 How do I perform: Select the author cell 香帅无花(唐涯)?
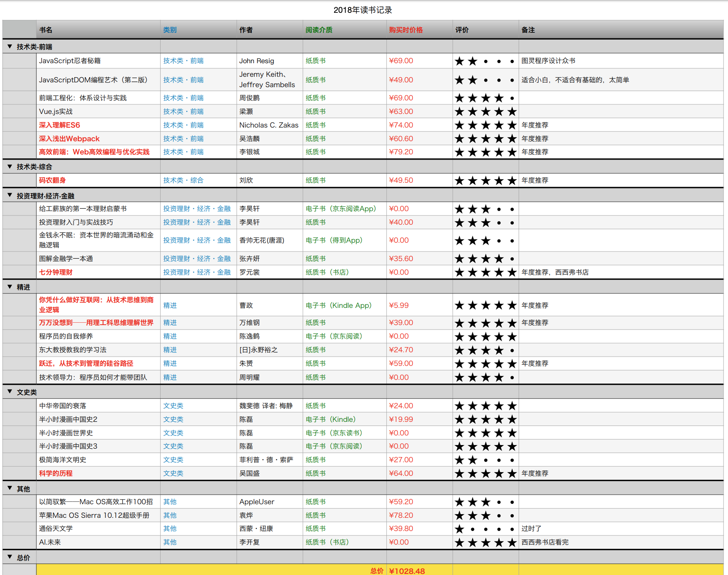270,240
